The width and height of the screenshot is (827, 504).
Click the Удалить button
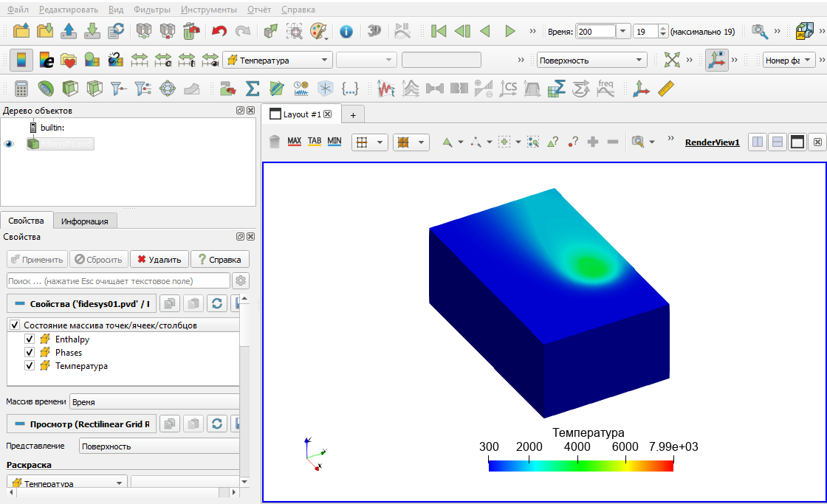(159, 260)
